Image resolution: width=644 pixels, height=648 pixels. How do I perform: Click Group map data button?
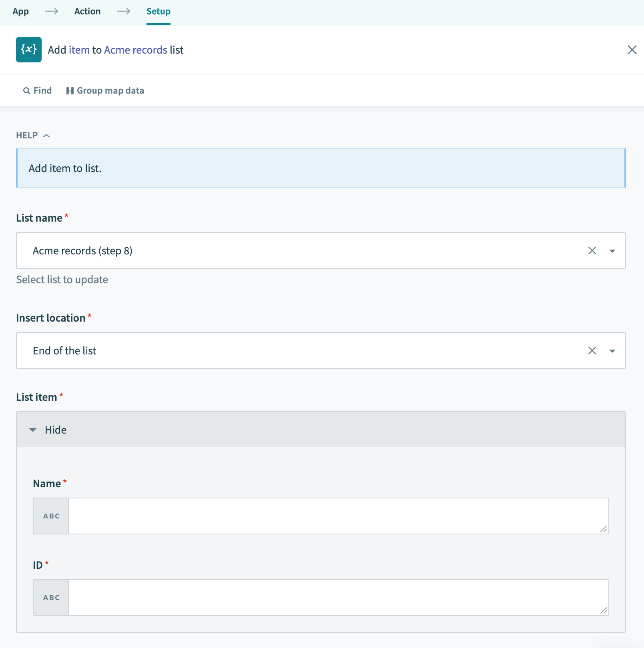(105, 91)
